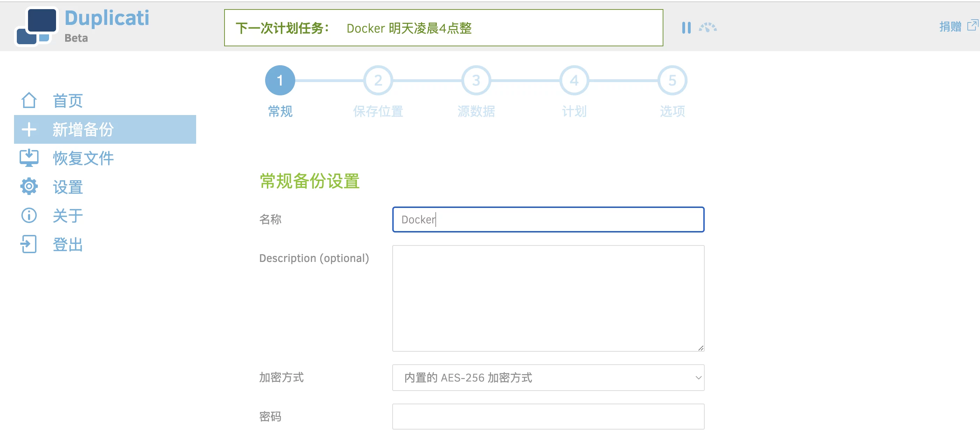Image resolution: width=980 pixels, height=439 pixels.
Task: Click the next scheduled task banner
Action: point(443,28)
